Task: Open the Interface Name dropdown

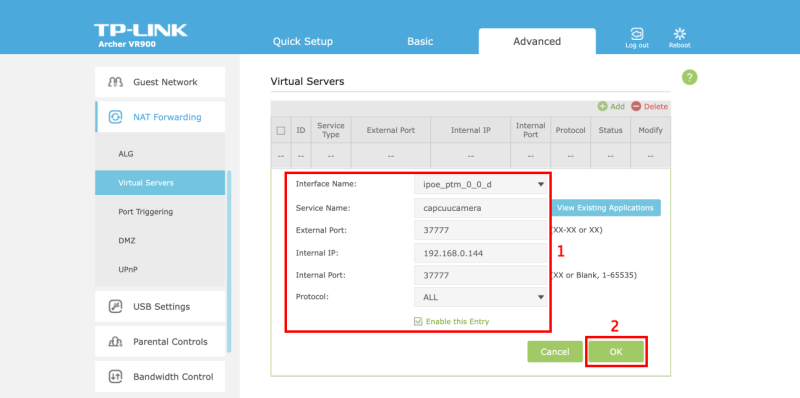Action: click(481, 185)
